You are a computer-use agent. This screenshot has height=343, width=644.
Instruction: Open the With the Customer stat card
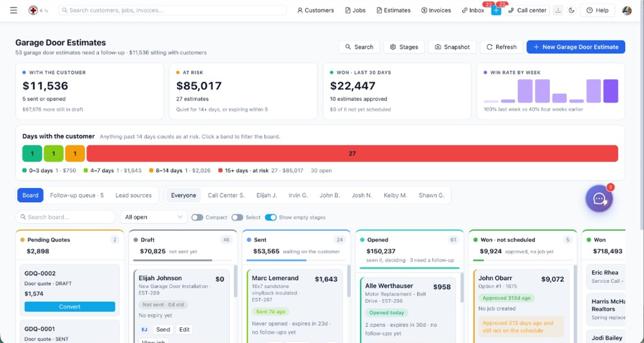click(90, 91)
